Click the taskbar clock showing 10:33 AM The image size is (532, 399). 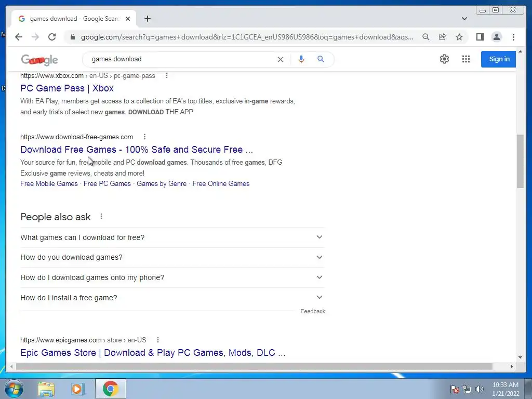[505, 389]
